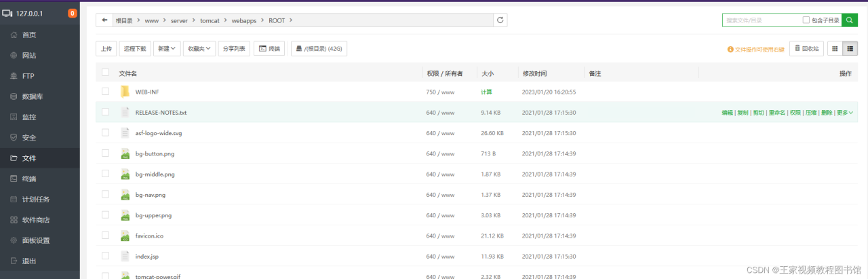The width and height of the screenshot is (868, 279).
Task: Switch to grid view layout
Action: pos(835,49)
